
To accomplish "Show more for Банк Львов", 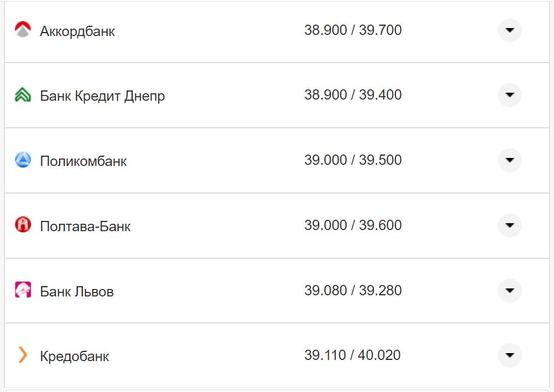I will coord(509,291).
